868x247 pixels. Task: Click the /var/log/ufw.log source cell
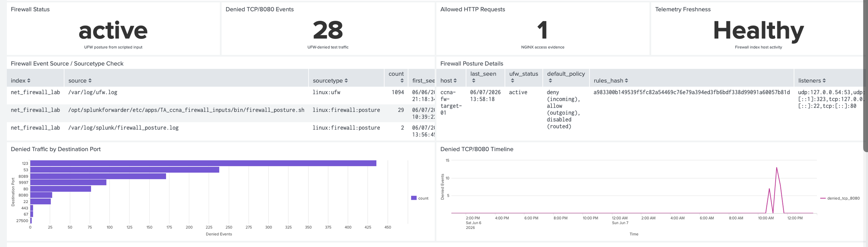93,92
